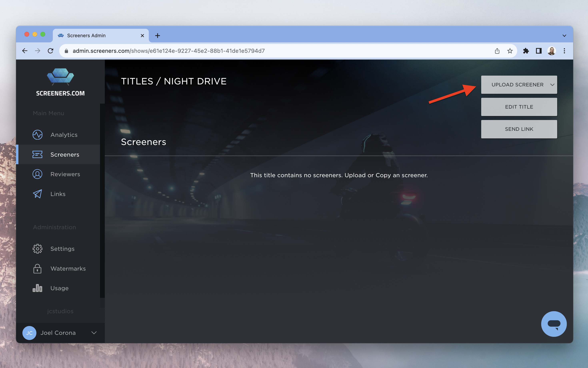Screen dimensions: 588x368
Task: Click the Send Link button
Action: pos(519,129)
